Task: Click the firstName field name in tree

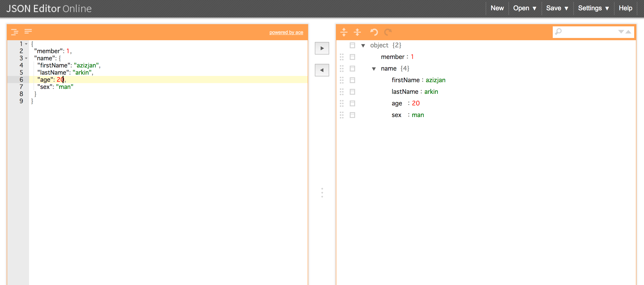Action: point(405,80)
